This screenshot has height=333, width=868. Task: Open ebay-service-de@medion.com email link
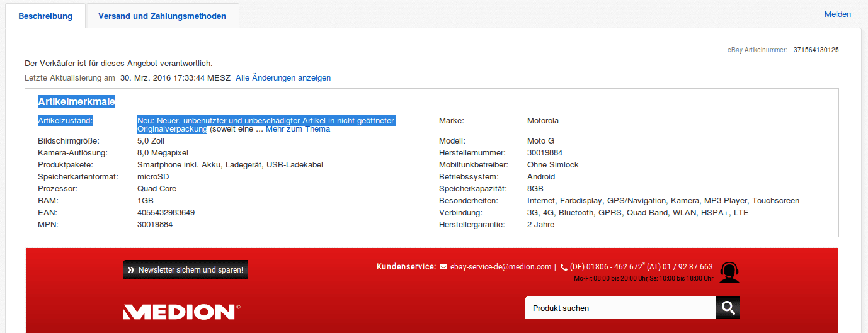tap(501, 267)
